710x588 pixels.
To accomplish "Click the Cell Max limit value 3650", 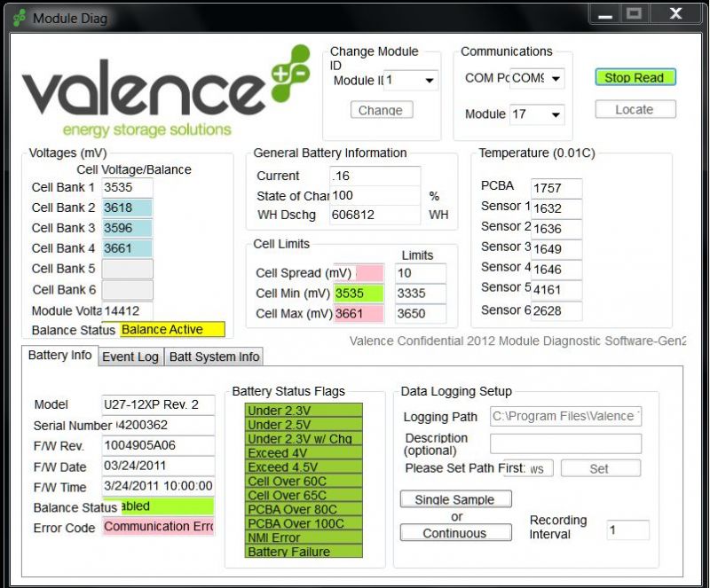I will point(420,314).
